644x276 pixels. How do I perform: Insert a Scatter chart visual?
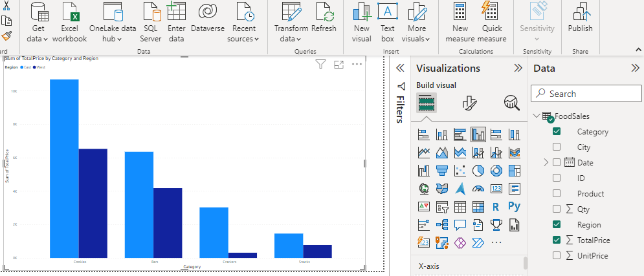[460, 170]
